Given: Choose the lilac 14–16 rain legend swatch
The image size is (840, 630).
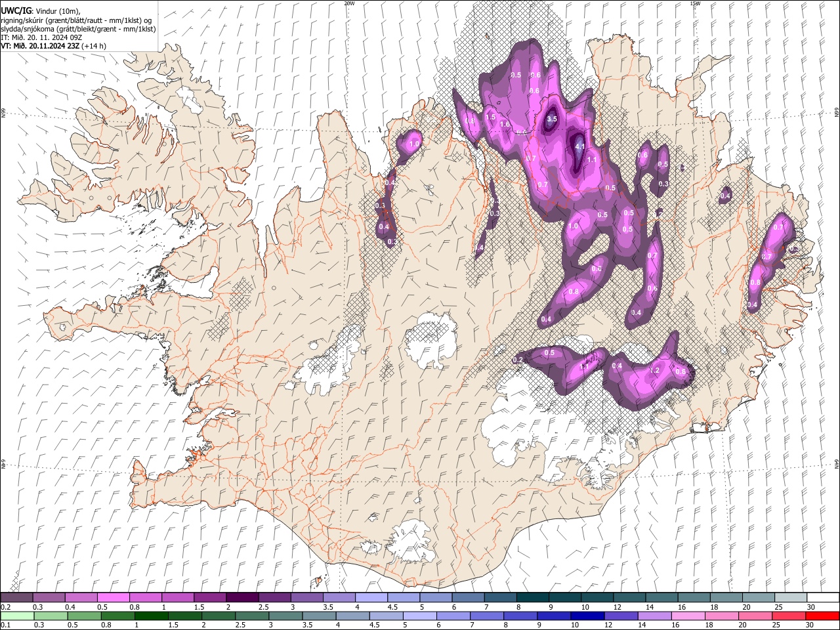Looking at the screenshot, I should (655, 616).
